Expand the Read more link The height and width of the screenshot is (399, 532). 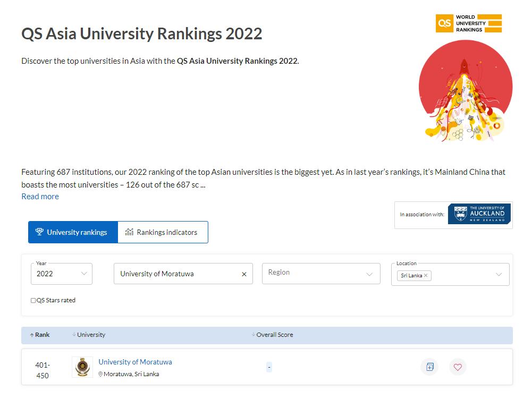point(40,197)
